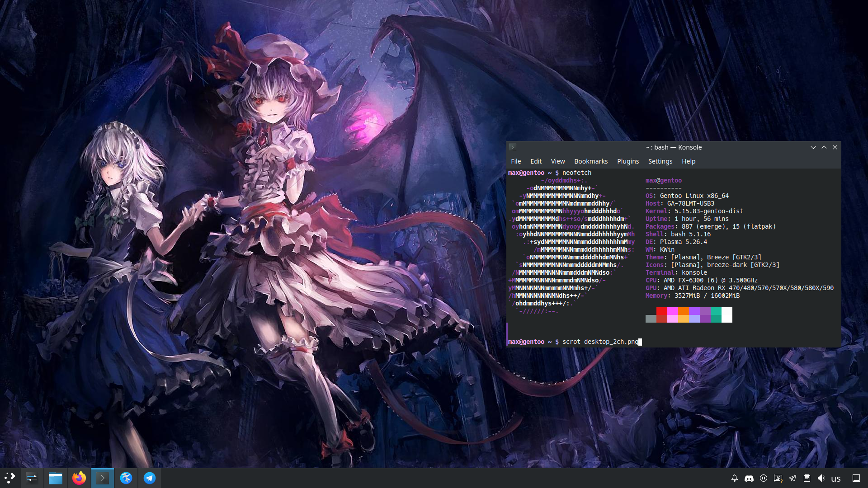Open the File menu in Konsole
868x488 pixels.
(516, 161)
